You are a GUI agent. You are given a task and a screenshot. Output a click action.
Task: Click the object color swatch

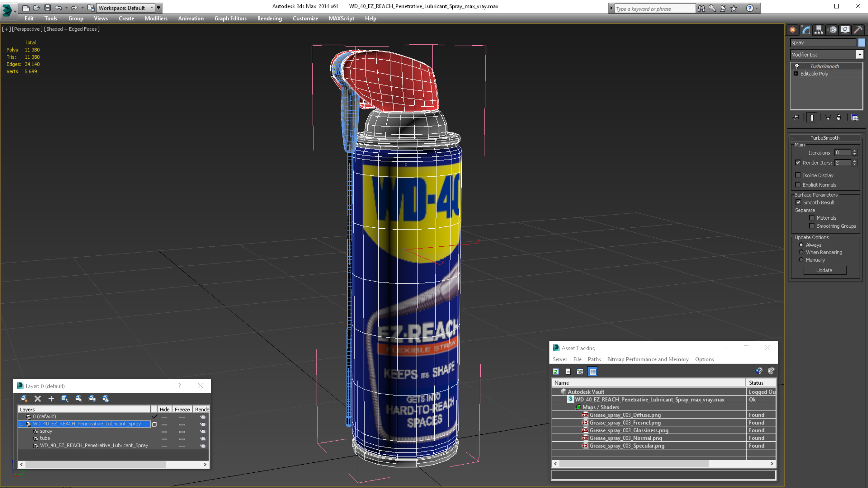point(861,42)
